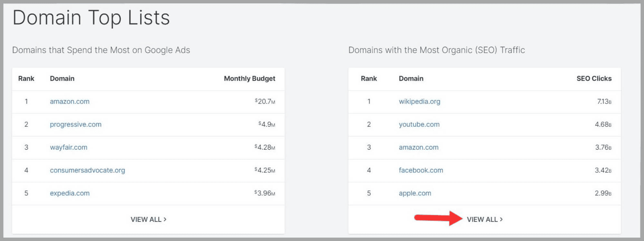This screenshot has width=644, height=241.
Task: Select consumersadvocate.org domain link
Action: [x=87, y=170]
